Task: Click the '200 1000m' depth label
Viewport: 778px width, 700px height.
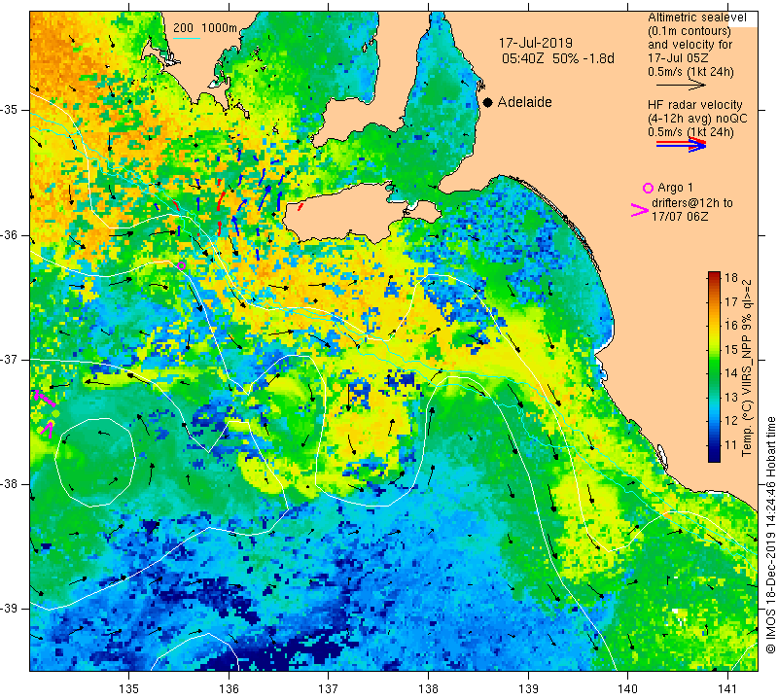Action: tap(205, 28)
